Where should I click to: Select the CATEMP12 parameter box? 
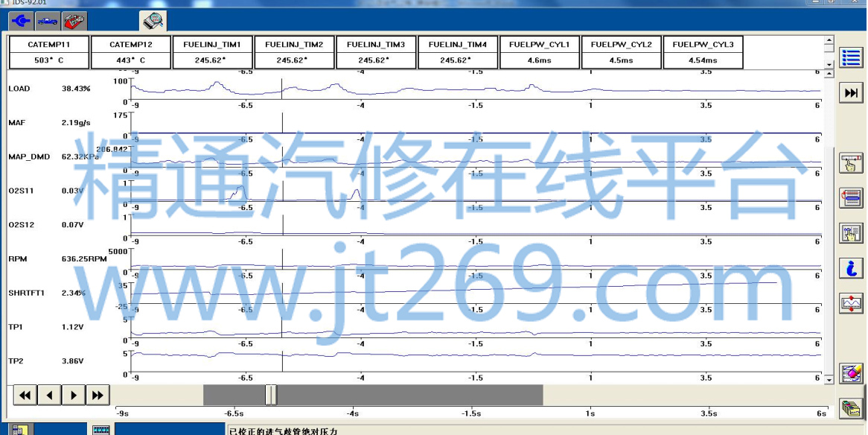(x=130, y=53)
